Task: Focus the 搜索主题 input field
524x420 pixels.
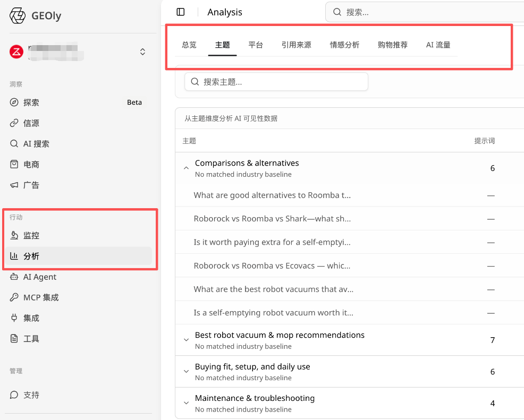Action: pos(276,82)
